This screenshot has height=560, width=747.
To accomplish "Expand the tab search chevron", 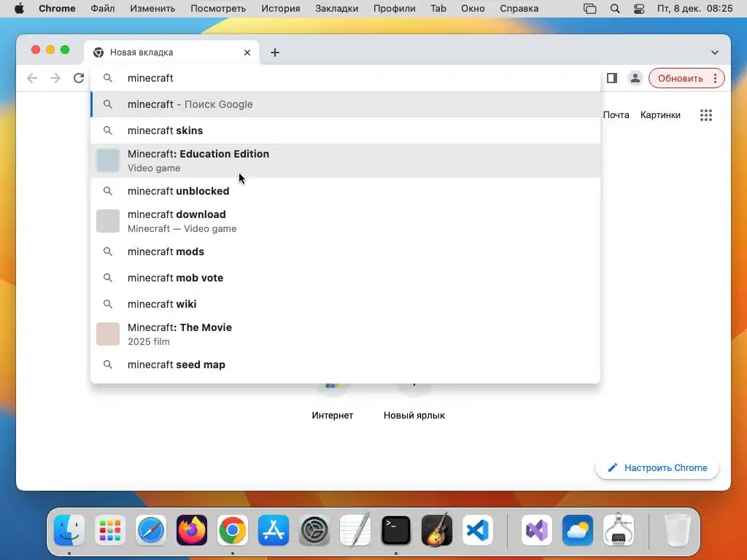I will pyautogui.click(x=715, y=52).
